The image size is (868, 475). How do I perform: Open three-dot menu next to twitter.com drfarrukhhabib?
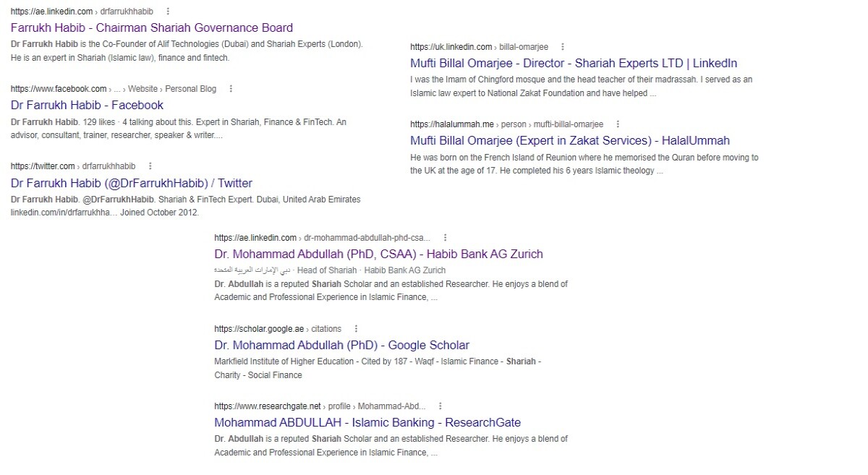(x=150, y=166)
